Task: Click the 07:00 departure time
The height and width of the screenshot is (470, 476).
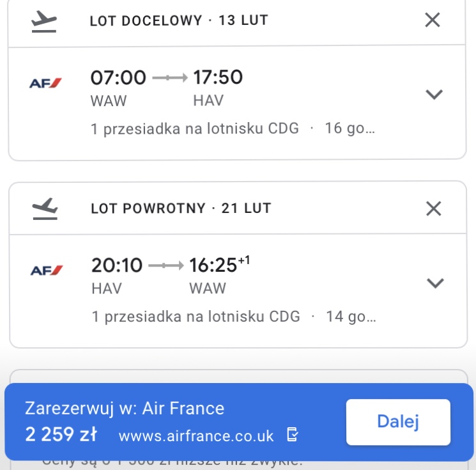Action: click(x=118, y=77)
